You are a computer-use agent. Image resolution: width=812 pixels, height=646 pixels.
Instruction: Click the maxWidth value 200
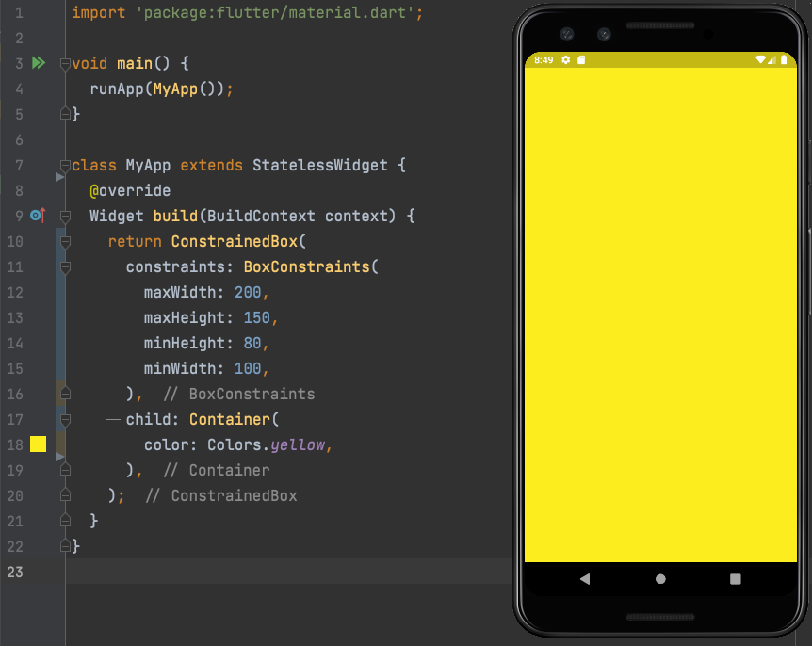248,293
